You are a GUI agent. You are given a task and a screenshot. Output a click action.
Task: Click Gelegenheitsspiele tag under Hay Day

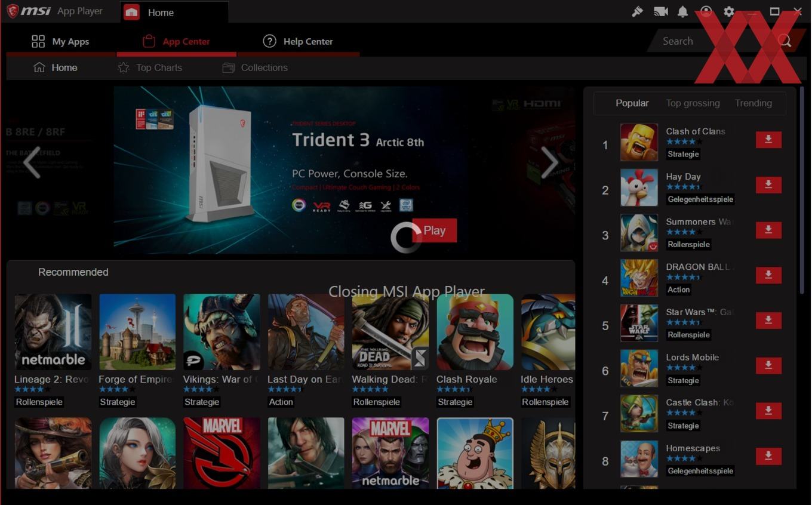point(700,199)
